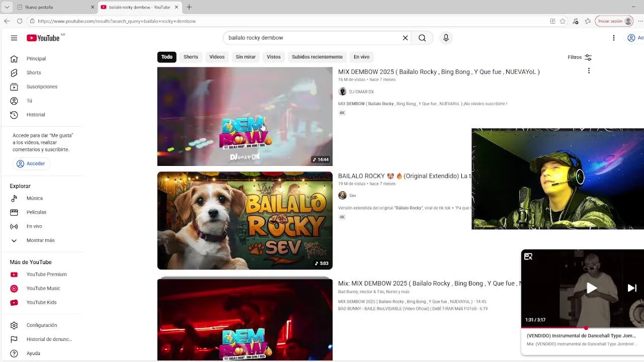Open Mix: MIX DEMBOW 2025 playlist title
This screenshot has height=362, width=644.
tap(429, 284)
